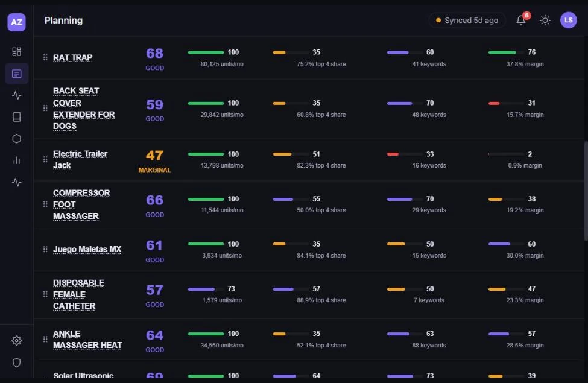
Task: Grab drag handle of COMPRESSOR FOOT MASSAGER row
Action: (x=45, y=204)
